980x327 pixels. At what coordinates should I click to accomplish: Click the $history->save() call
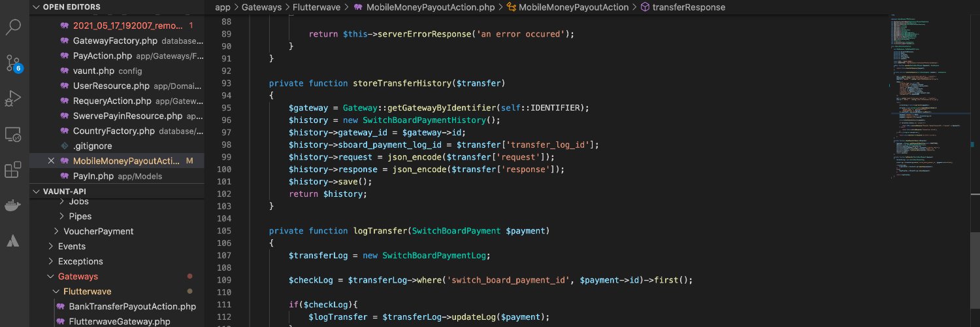(x=330, y=182)
